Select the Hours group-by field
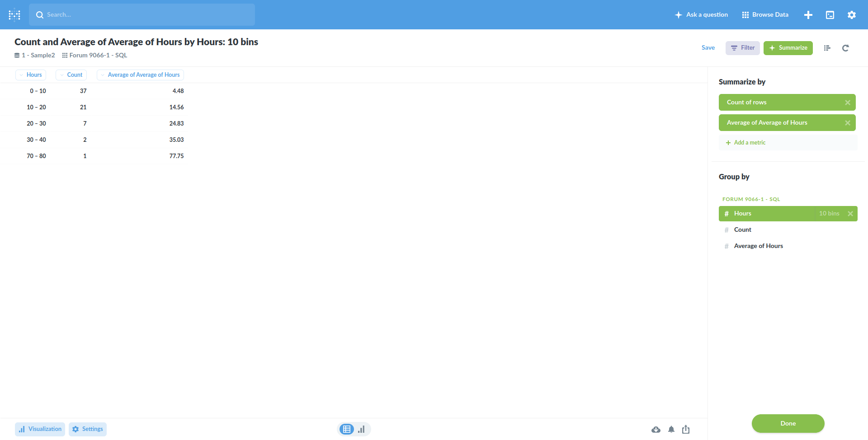 click(767, 214)
